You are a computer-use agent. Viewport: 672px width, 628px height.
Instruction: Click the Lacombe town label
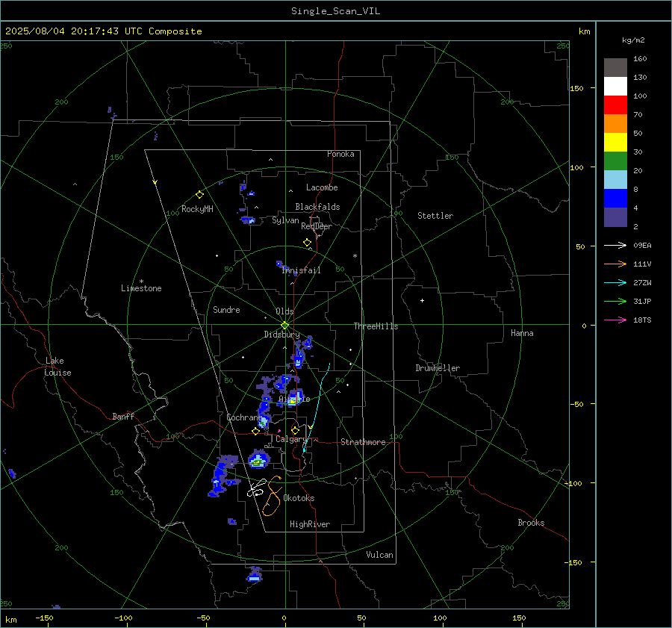pos(322,187)
